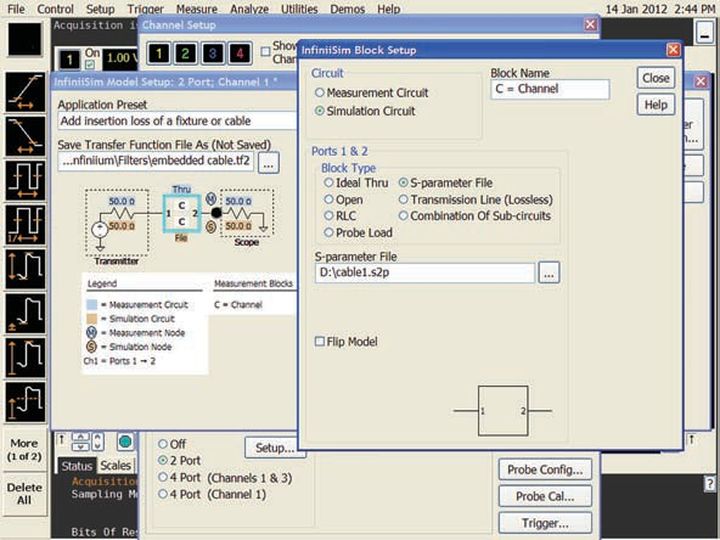Click the black square icon at top left
The height and width of the screenshot is (540, 720).
coord(25,39)
